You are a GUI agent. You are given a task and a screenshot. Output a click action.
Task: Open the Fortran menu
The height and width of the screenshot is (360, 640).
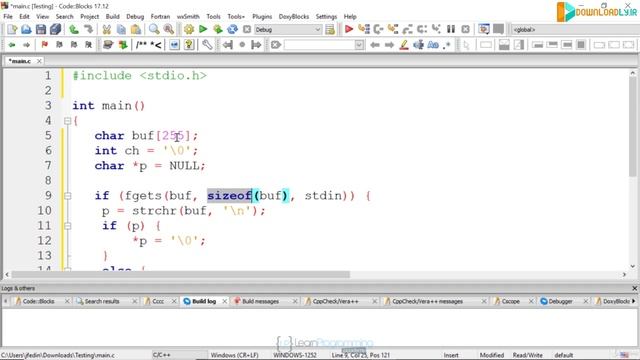(x=160, y=17)
